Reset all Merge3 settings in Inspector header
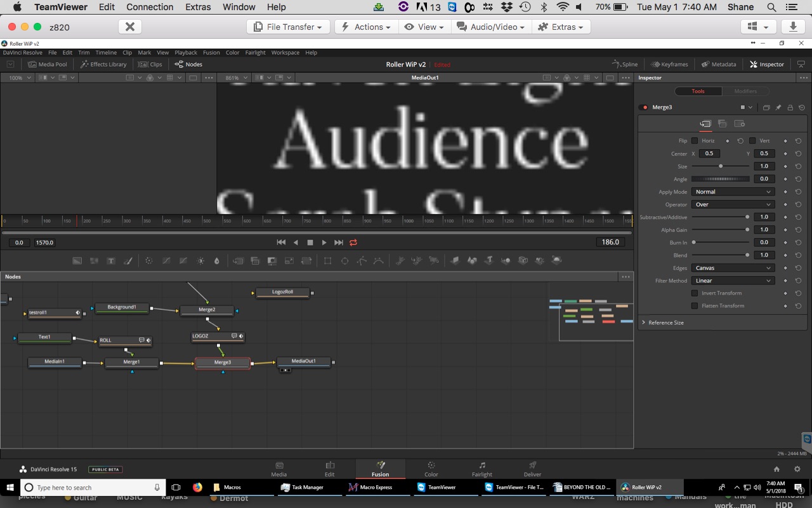The image size is (812, 508). click(x=802, y=107)
